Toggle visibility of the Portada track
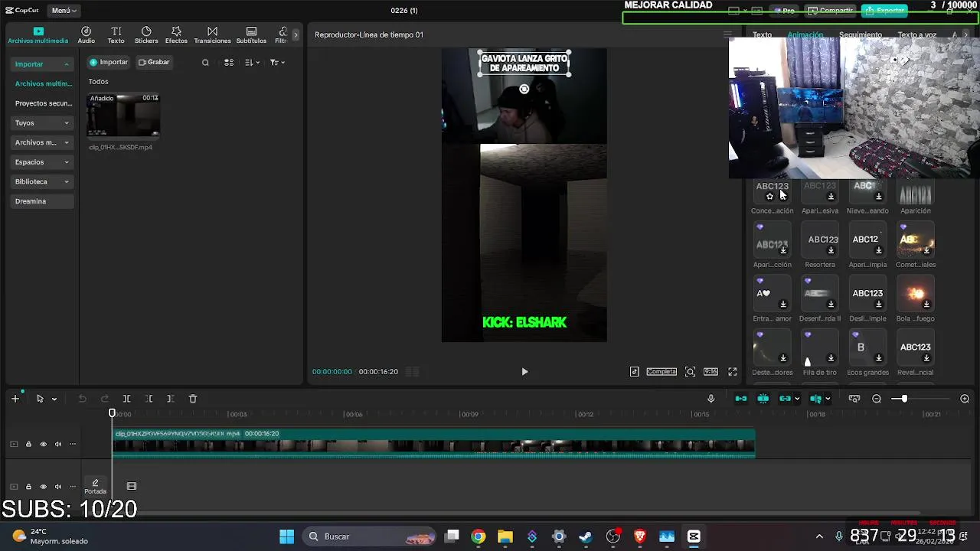Viewport: 980px width, 551px height. 43,487
